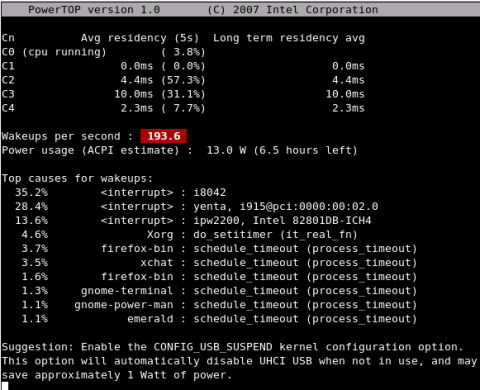Select the emerald wakeup row
The width and height of the screenshot is (480, 390).
click(219, 319)
